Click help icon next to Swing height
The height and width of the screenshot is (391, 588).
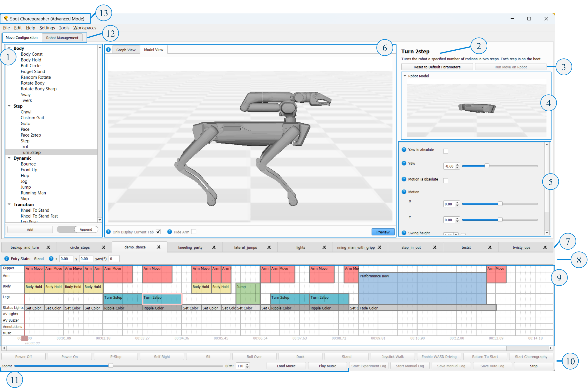404,233
